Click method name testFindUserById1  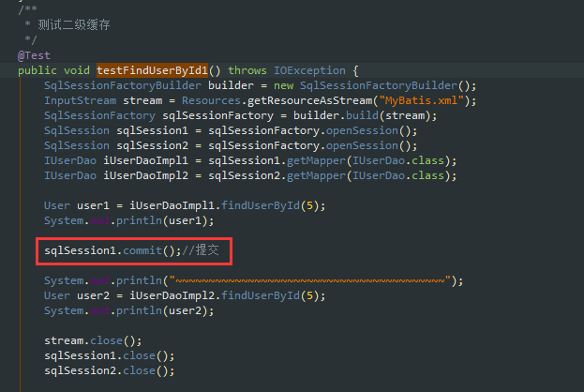point(153,70)
